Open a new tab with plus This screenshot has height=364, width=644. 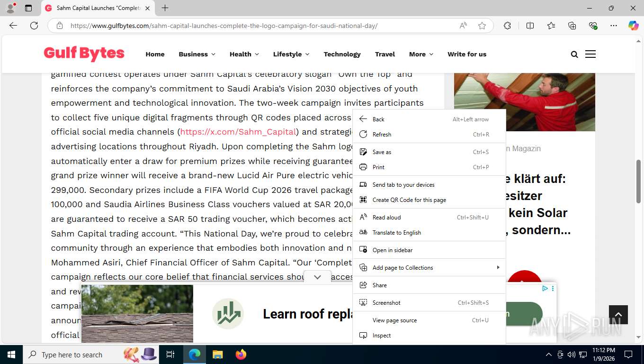(165, 8)
